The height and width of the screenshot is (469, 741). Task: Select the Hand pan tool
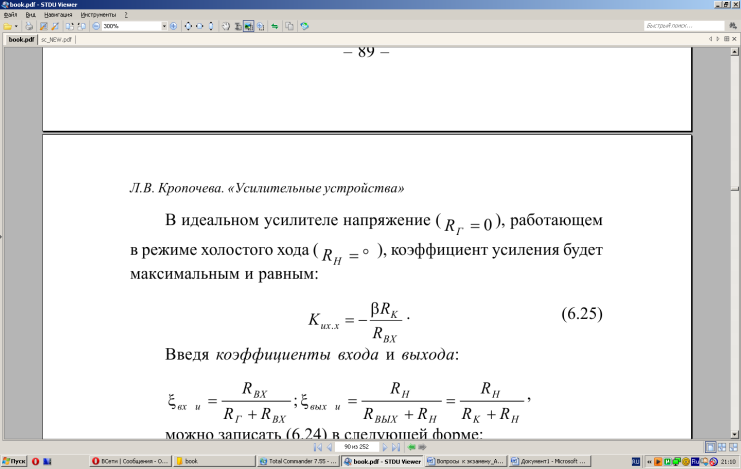(x=226, y=26)
